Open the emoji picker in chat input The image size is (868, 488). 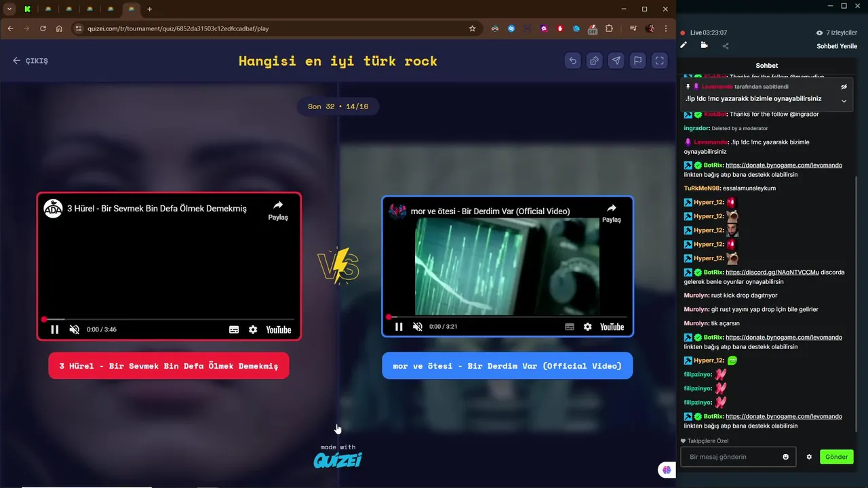click(x=786, y=457)
